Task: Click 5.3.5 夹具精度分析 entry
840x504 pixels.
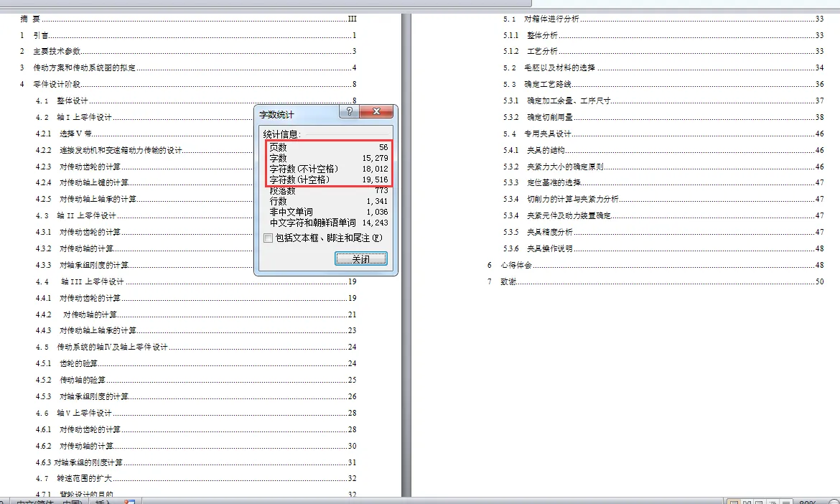Action: [663, 233]
